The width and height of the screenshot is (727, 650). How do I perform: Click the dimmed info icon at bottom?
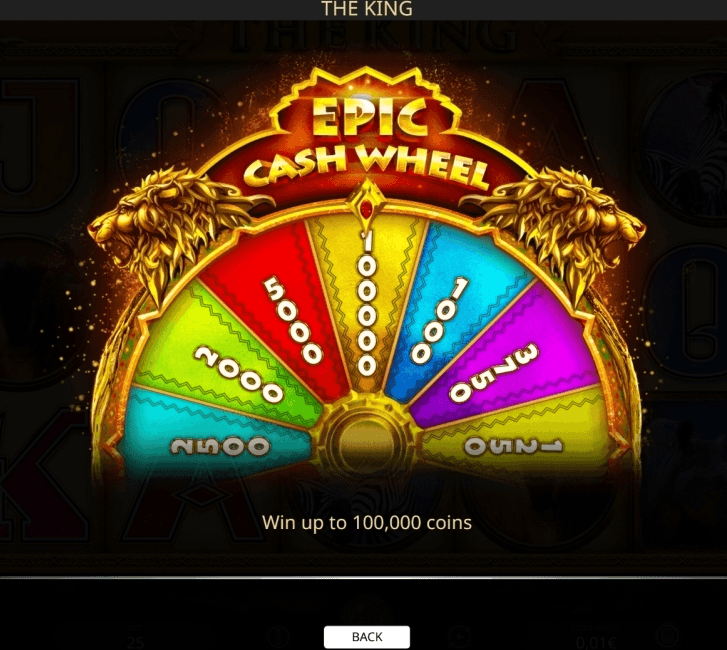point(278,638)
